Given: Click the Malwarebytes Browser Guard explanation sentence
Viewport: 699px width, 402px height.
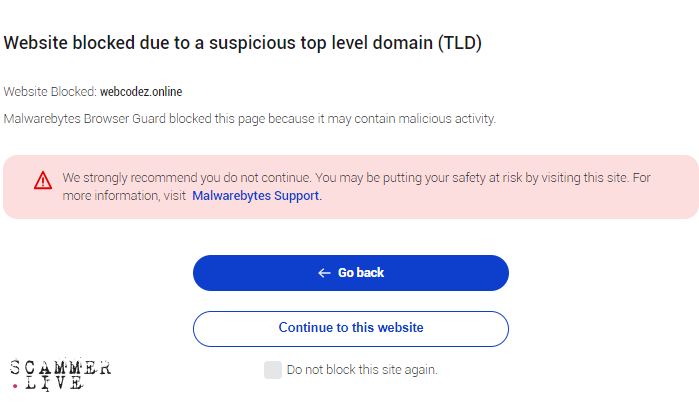Looking at the screenshot, I should [x=250, y=119].
